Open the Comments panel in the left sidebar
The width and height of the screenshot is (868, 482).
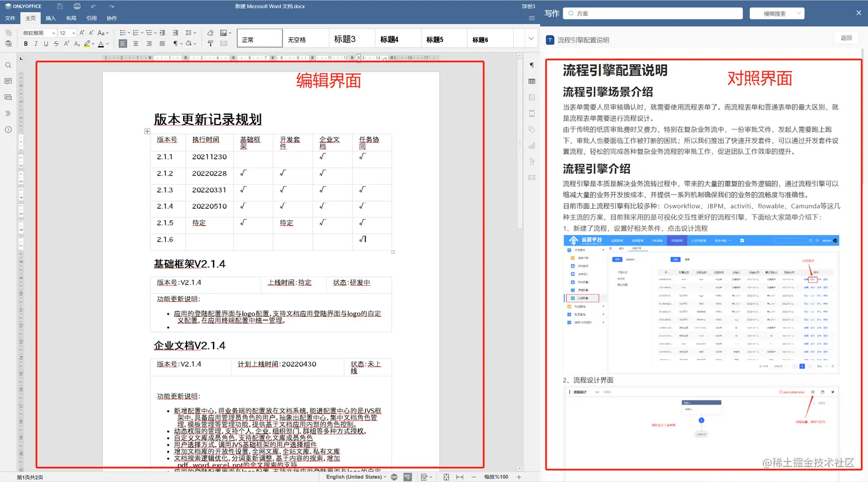[8, 81]
